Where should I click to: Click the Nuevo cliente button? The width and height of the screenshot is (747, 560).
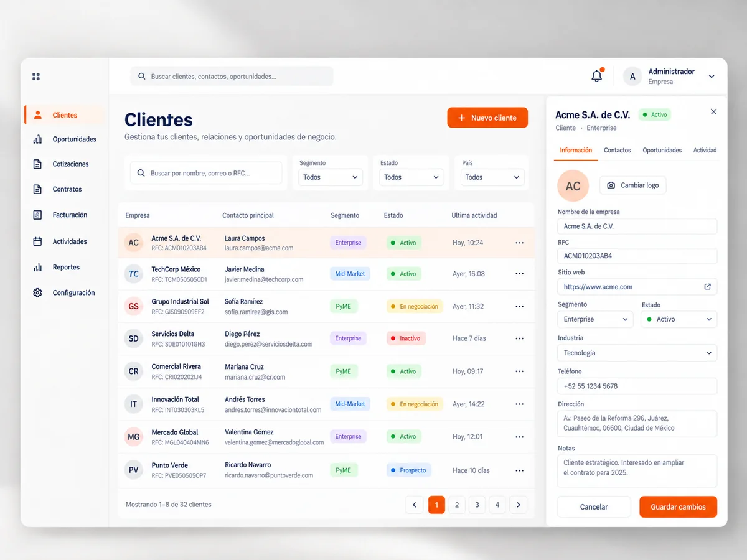(487, 118)
